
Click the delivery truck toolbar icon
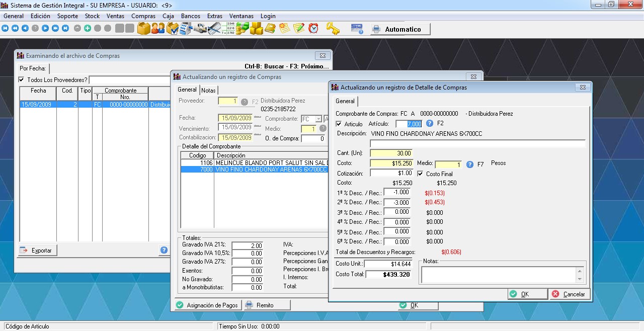coord(201,29)
